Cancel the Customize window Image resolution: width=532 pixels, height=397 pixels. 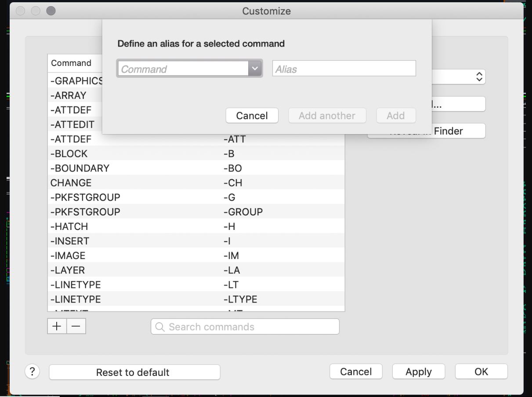pos(356,372)
